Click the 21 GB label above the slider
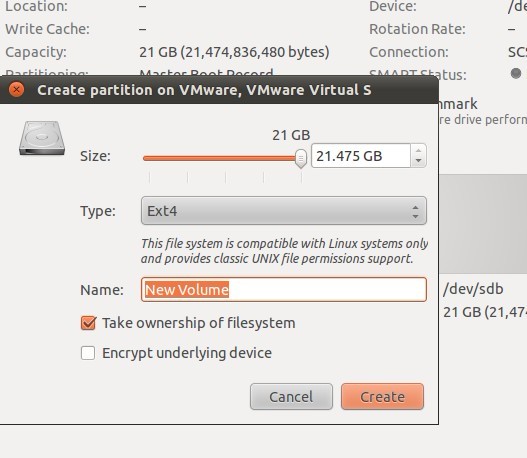This screenshot has height=458, width=527. pos(291,135)
